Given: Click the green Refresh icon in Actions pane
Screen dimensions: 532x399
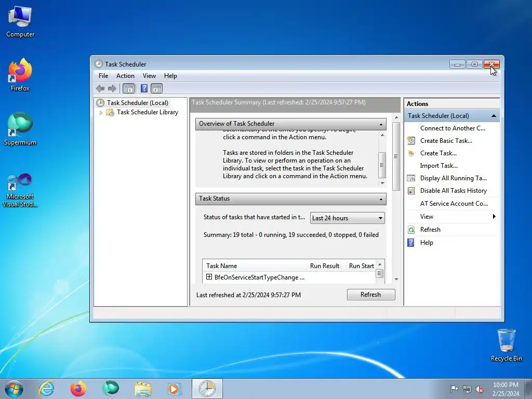Looking at the screenshot, I should click(411, 230).
